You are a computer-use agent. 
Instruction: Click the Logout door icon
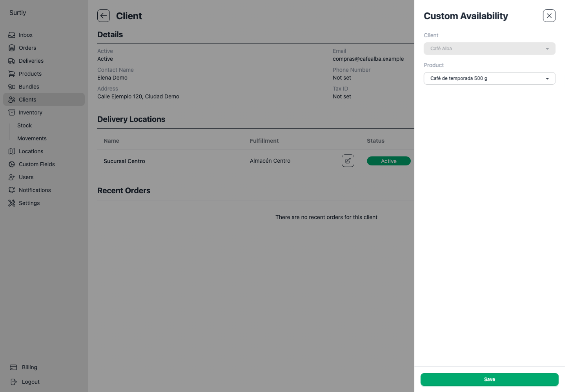[13, 382]
